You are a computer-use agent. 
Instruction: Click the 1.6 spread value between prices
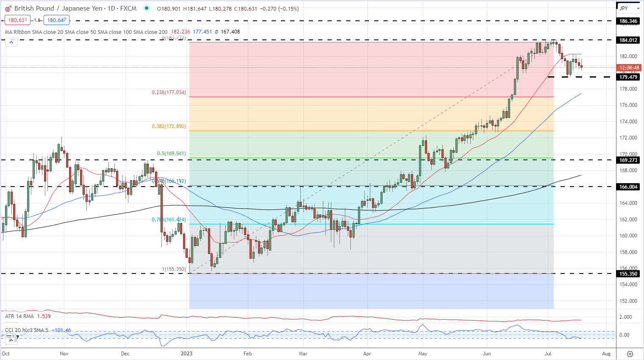37,20
